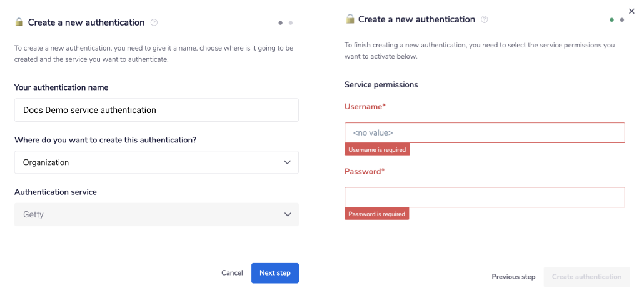Image resolution: width=644 pixels, height=298 pixels.
Task: Click the lighter second step dot in the name dialog
Action: (291, 23)
